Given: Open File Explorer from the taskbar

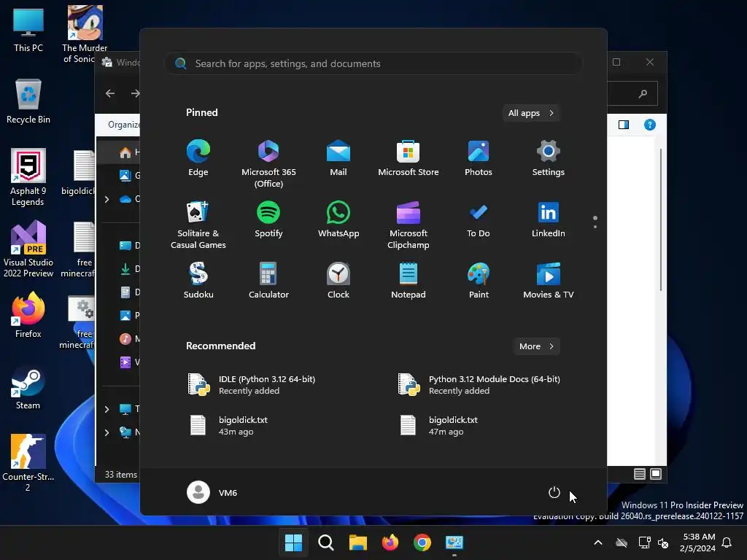Looking at the screenshot, I should [x=357, y=542].
